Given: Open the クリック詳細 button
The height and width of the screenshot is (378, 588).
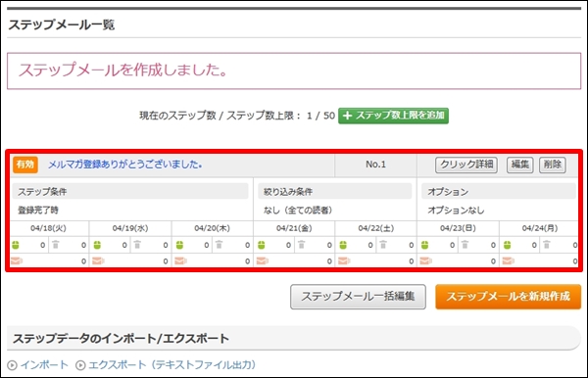Looking at the screenshot, I should [x=466, y=165].
